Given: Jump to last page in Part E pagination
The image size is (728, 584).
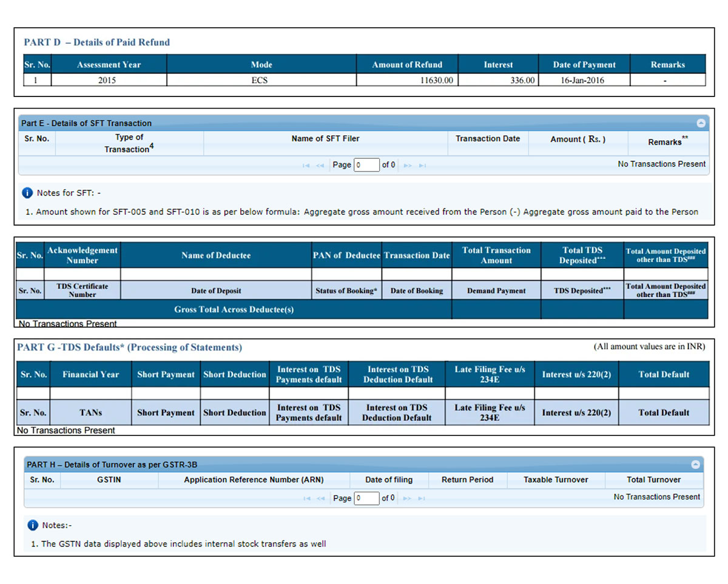Looking at the screenshot, I should [422, 164].
